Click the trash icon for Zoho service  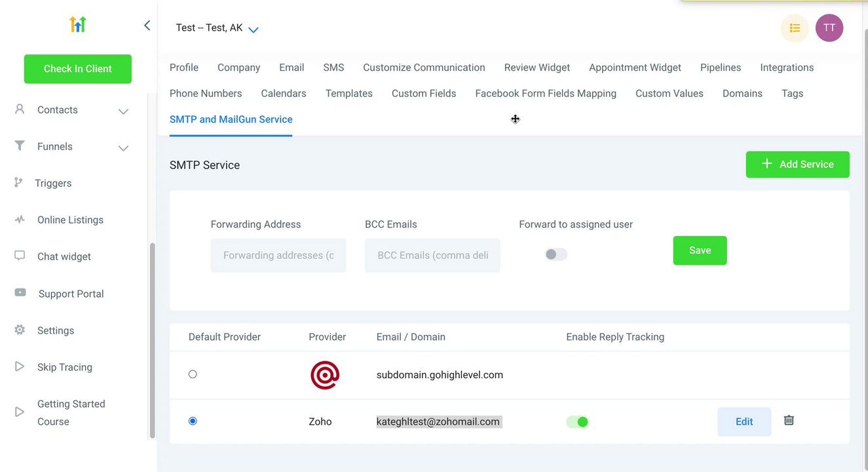789,420
